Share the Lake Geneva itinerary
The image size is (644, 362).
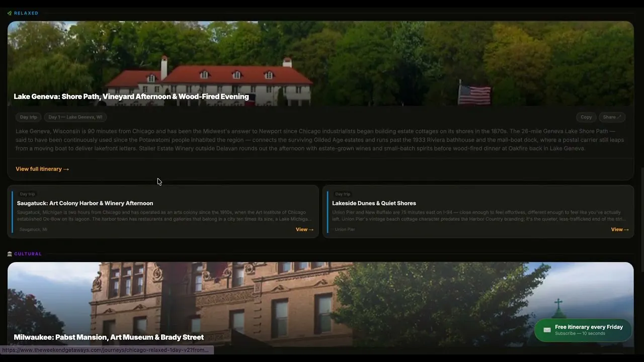pos(612,117)
